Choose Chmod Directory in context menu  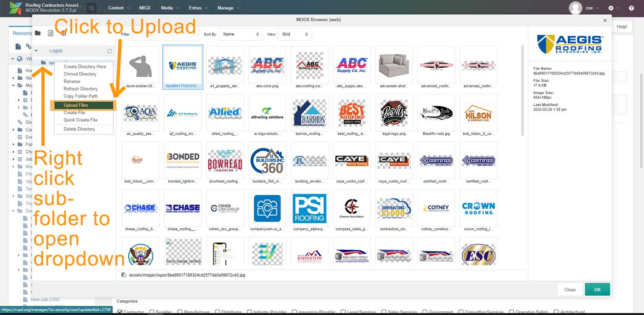pos(84,74)
